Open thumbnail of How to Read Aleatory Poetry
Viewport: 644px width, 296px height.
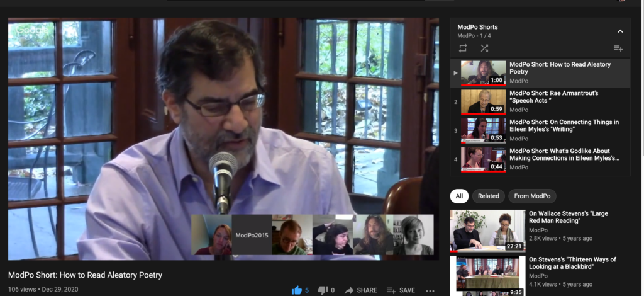484,73
